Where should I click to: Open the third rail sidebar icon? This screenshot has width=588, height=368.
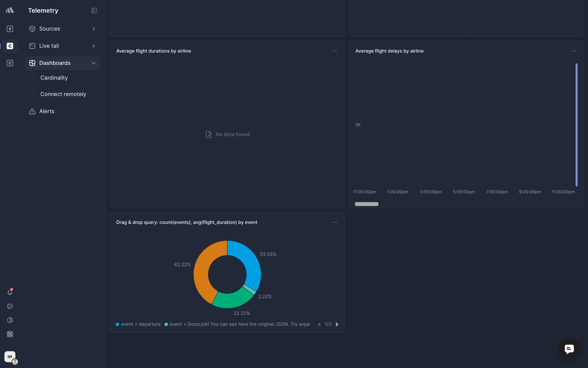tap(10, 63)
